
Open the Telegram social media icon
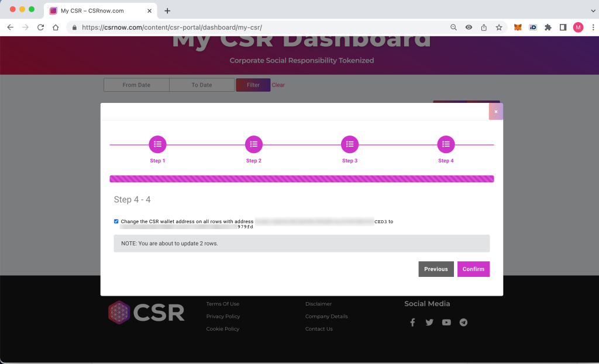pos(463,323)
